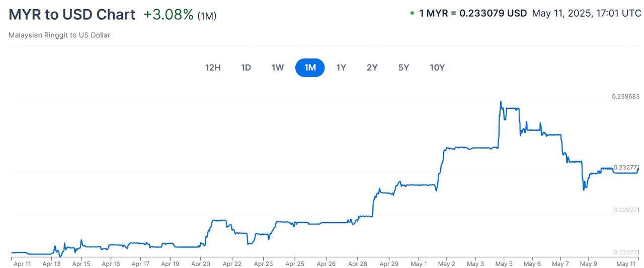Choose the 1W chart range
Viewport: 644px width, 268px height.
tap(278, 68)
